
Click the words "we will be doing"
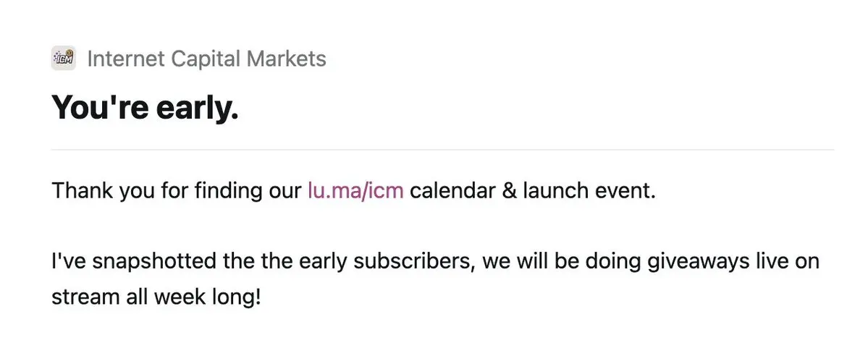coord(554,262)
